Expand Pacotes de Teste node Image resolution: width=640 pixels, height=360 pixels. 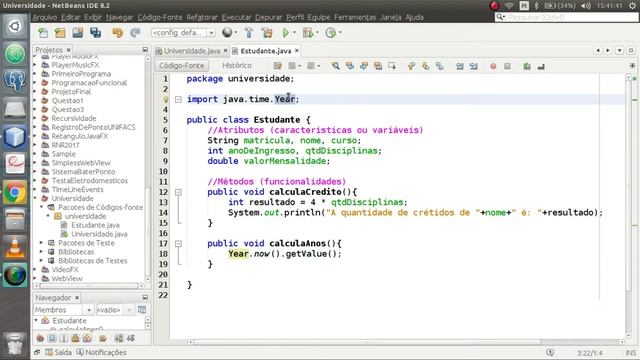[41, 243]
